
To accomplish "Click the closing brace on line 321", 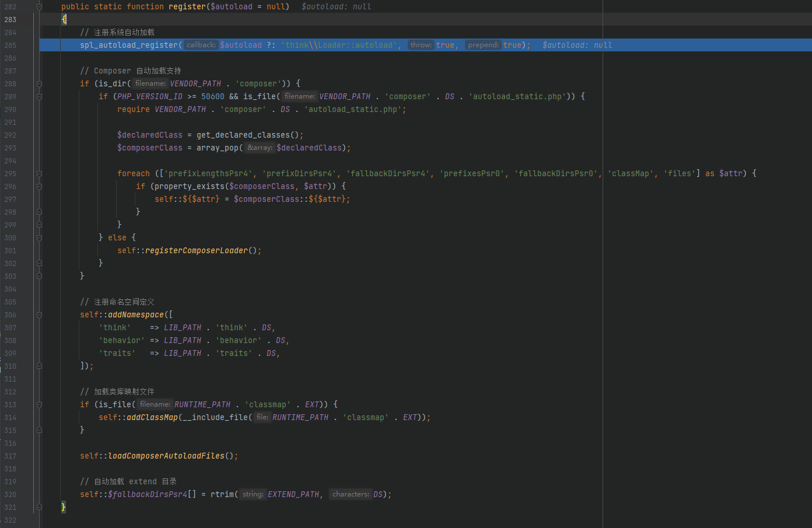I will [64, 507].
